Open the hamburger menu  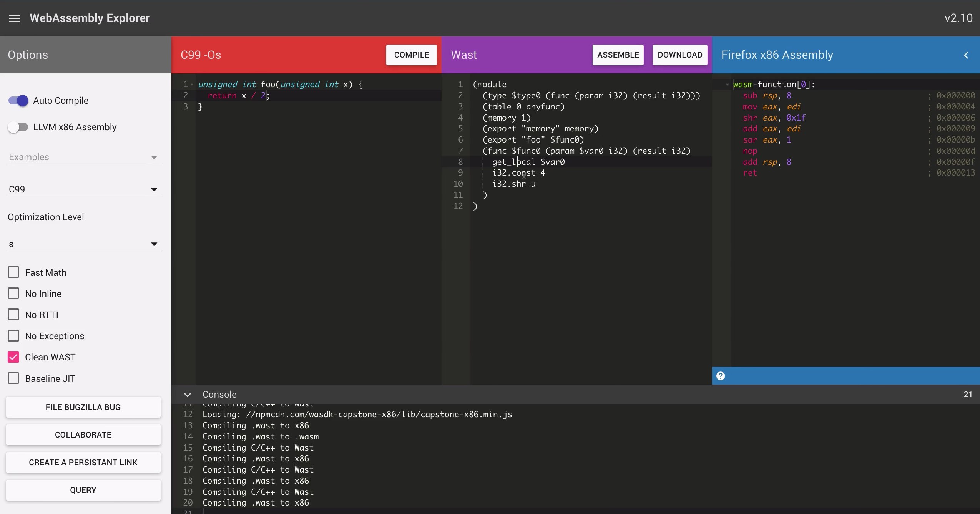(15, 18)
